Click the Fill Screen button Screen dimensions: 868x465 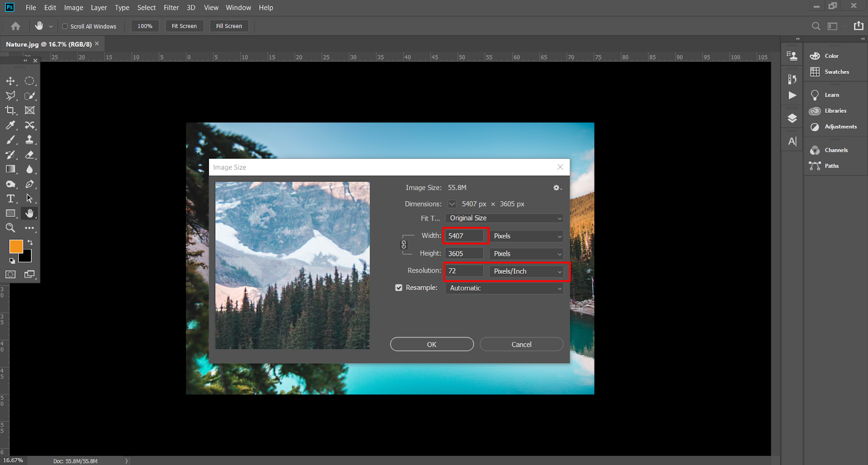click(x=229, y=26)
